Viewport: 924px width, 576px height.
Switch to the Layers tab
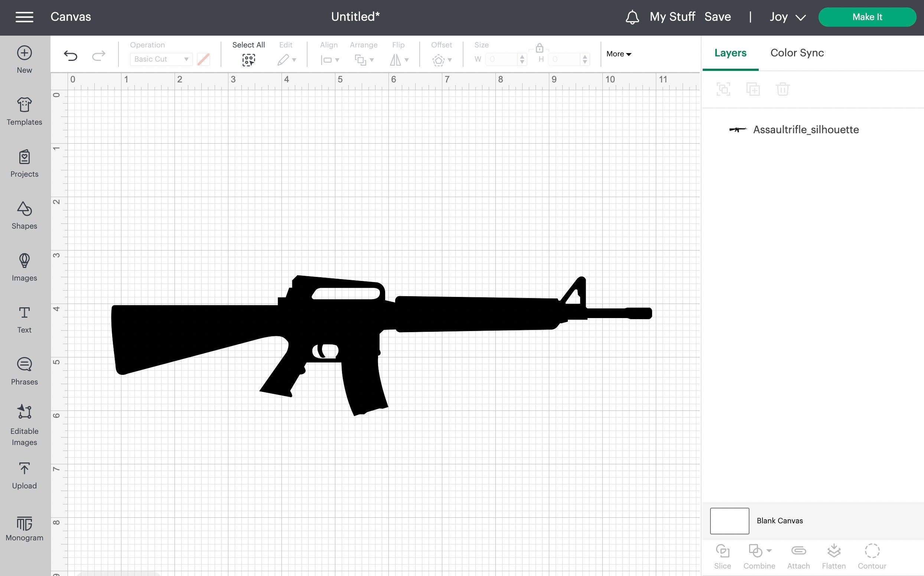tap(730, 53)
